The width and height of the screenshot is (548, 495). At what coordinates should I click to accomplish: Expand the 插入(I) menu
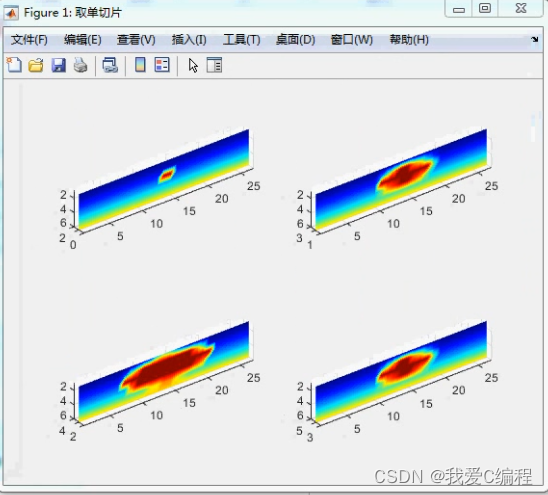point(189,40)
